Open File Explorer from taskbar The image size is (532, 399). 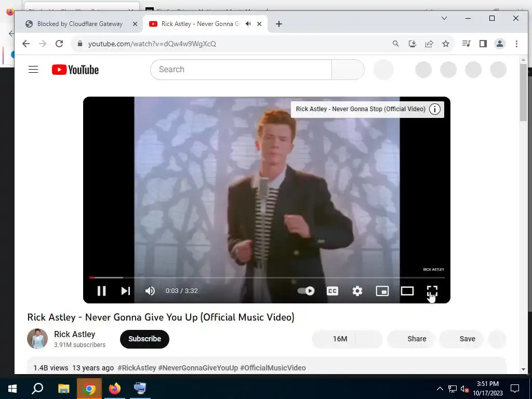[63, 389]
